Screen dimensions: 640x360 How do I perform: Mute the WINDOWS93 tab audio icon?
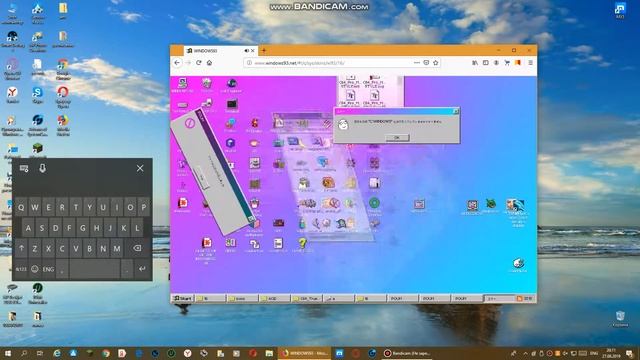coord(247,51)
